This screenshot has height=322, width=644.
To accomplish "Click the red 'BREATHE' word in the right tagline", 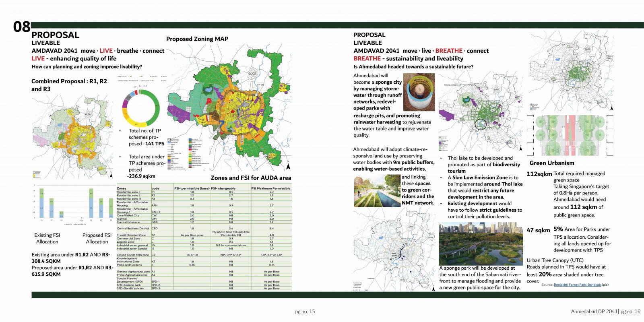I will tap(449, 51).
